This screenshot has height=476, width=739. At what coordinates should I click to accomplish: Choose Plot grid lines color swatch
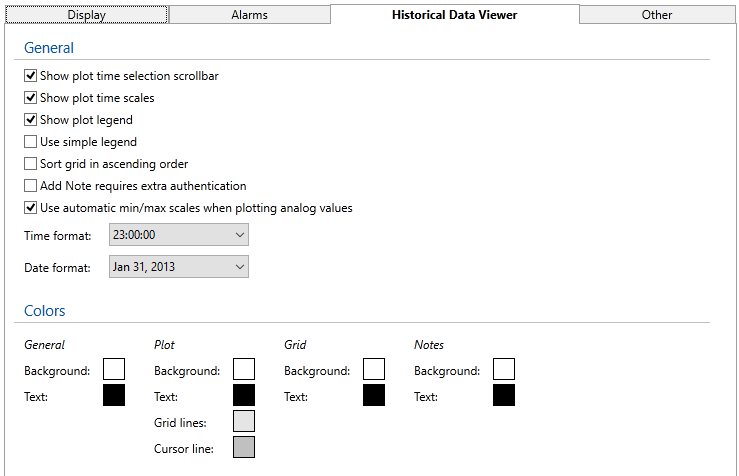tap(244, 422)
